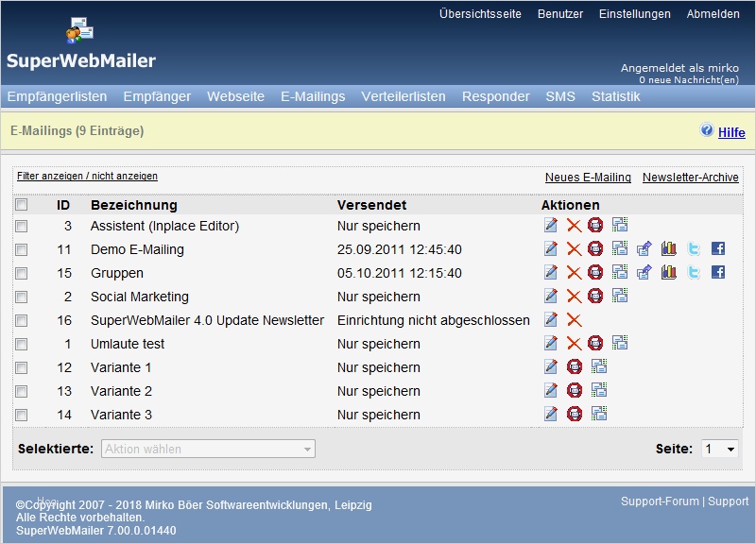
Task: Open the SMS menu
Action: tap(560, 96)
